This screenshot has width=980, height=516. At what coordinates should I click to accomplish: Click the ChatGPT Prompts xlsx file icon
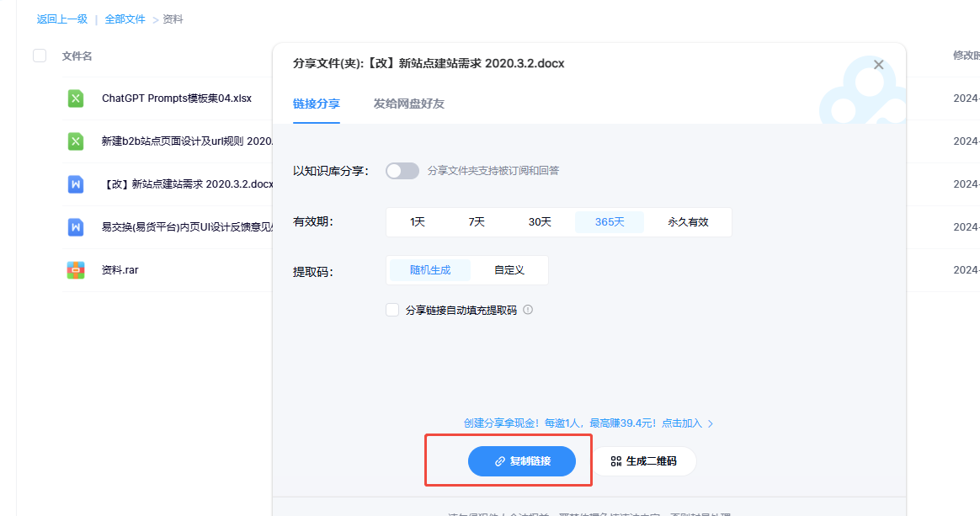(x=76, y=98)
